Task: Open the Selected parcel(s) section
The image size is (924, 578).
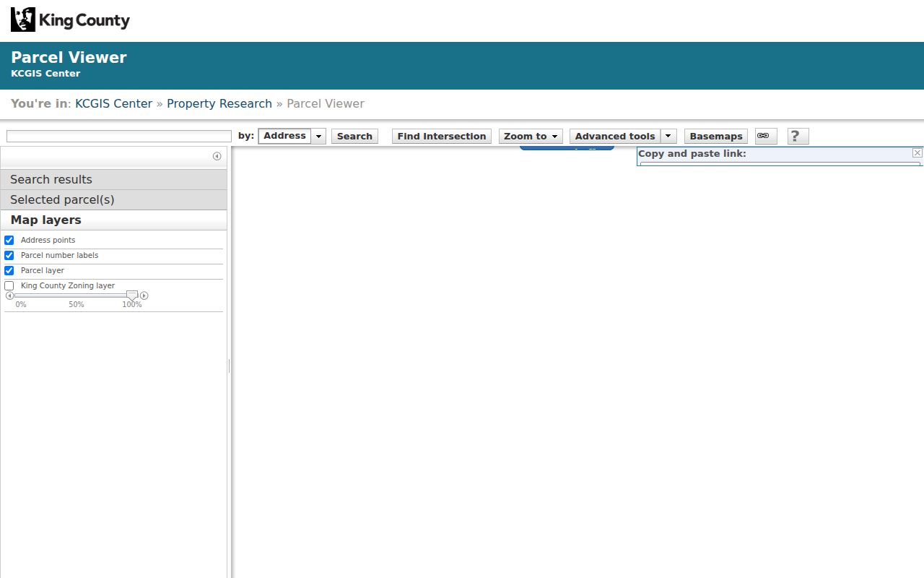Action: [x=113, y=199]
